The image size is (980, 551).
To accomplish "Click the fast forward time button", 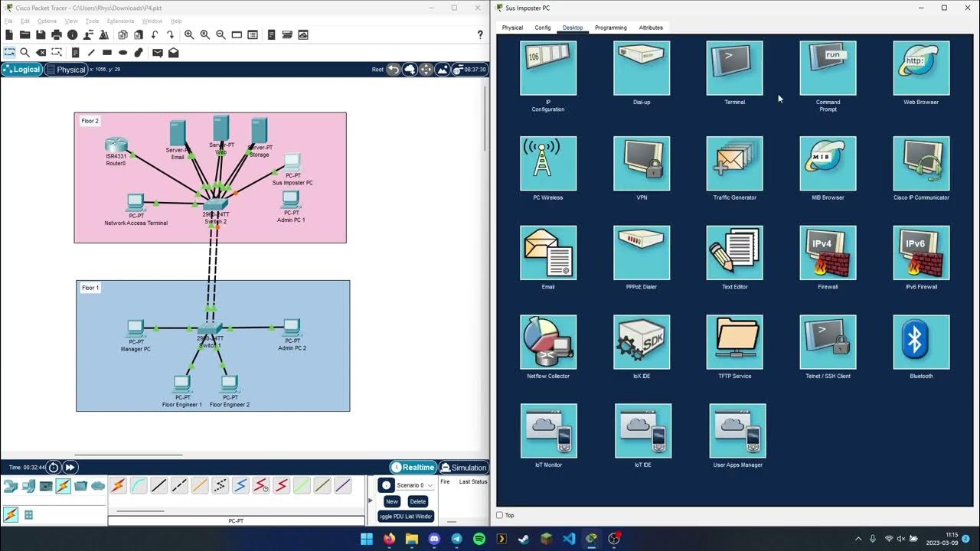I will point(70,468).
